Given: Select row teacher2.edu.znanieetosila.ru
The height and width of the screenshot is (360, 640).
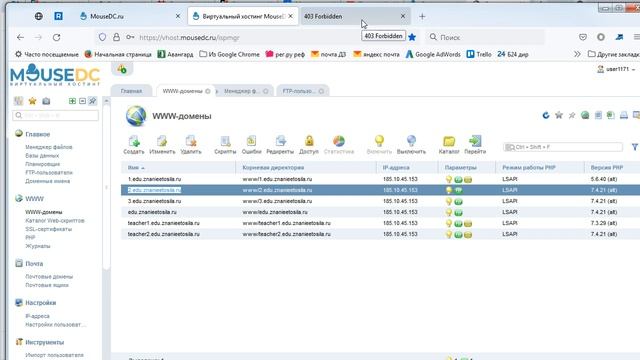Looking at the screenshot, I should click(380, 234).
